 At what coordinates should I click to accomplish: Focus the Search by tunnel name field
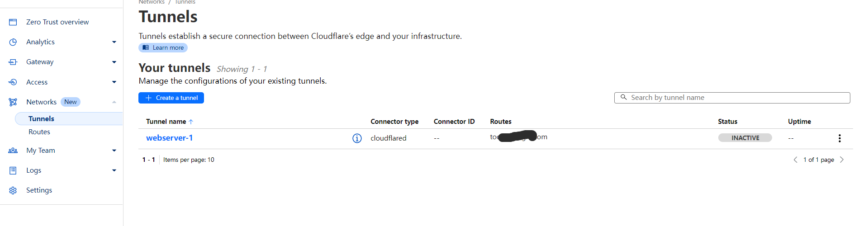(732, 98)
